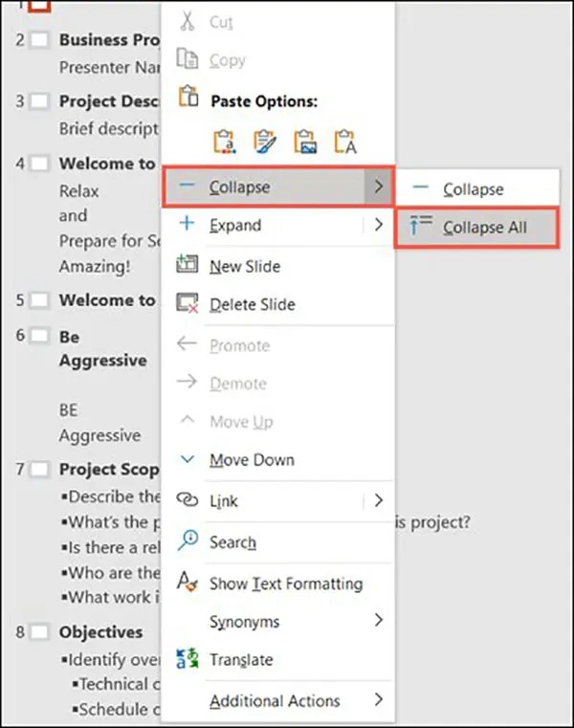Click the Project Scope slide title
Viewport: 574px width, 728px height.
click(x=109, y=470)
